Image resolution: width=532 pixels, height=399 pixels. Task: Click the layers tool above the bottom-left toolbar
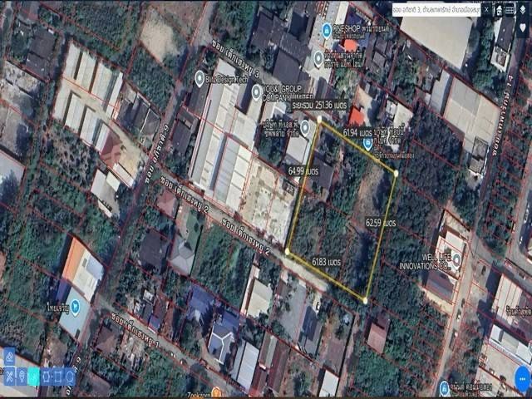coord(9,357)
